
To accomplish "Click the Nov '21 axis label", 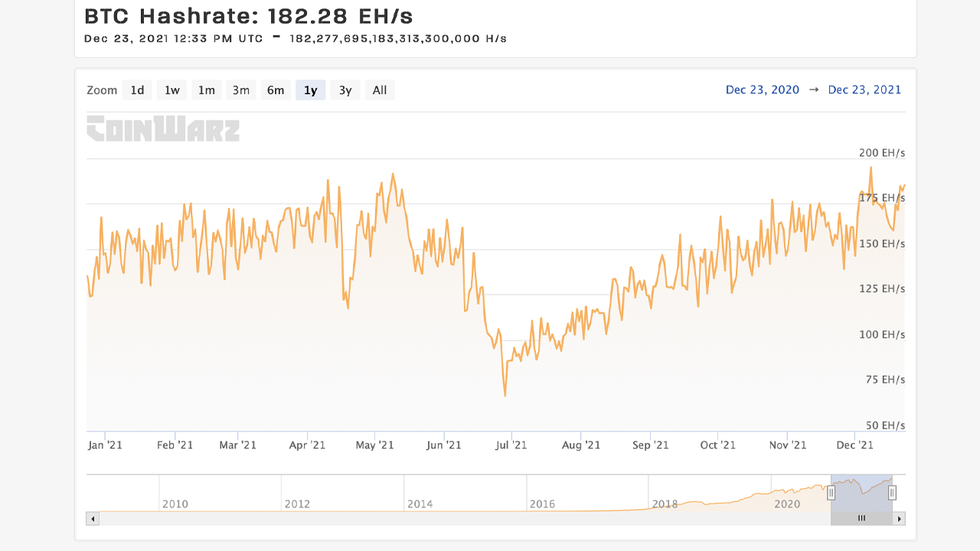I will pos(788,445).
